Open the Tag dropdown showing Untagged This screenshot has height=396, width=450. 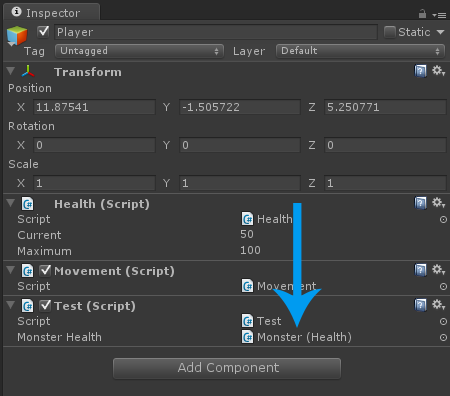point(139,51)
